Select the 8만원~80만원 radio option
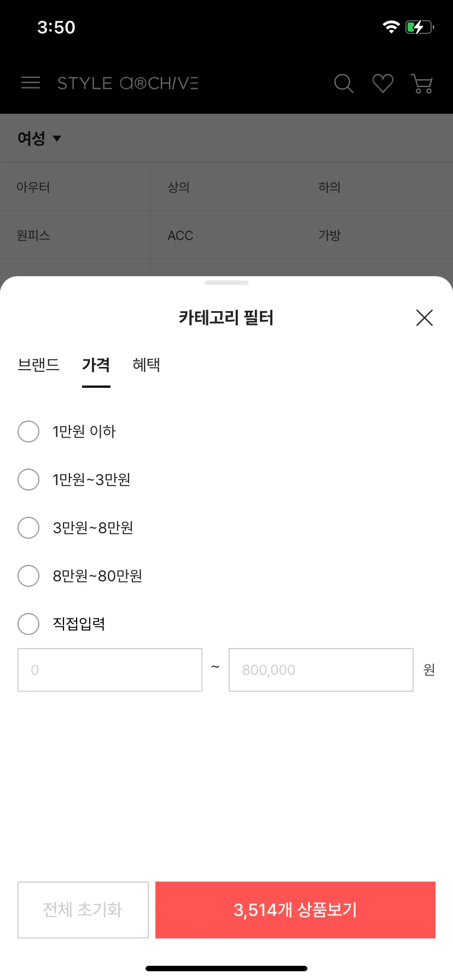The image size is (453, 980). click(28, 576)
